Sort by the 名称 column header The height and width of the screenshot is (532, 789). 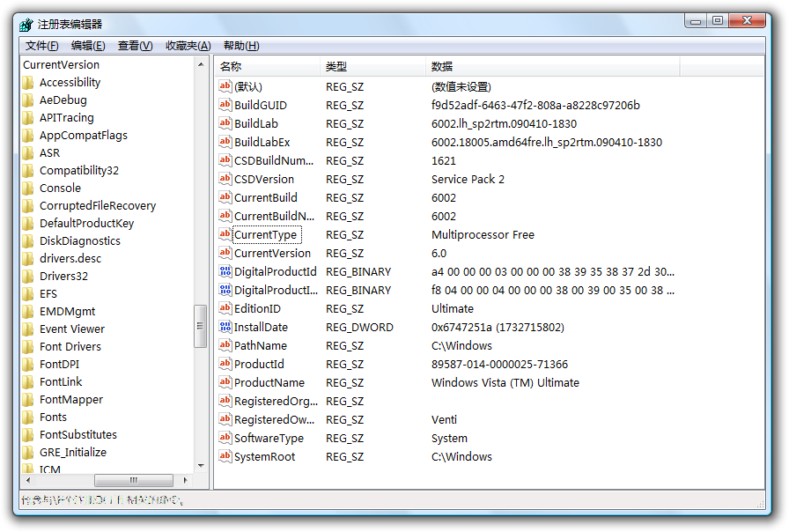267,66
